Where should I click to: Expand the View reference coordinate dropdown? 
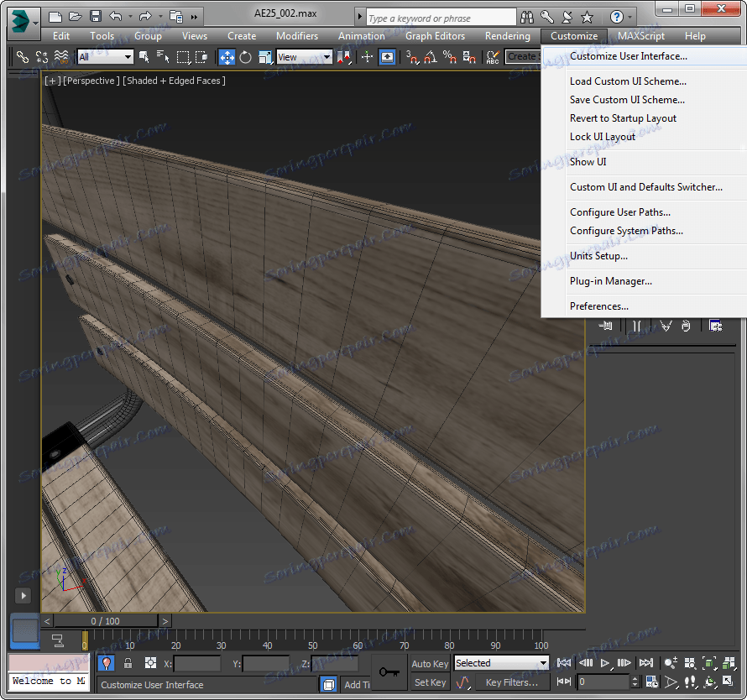304,57
